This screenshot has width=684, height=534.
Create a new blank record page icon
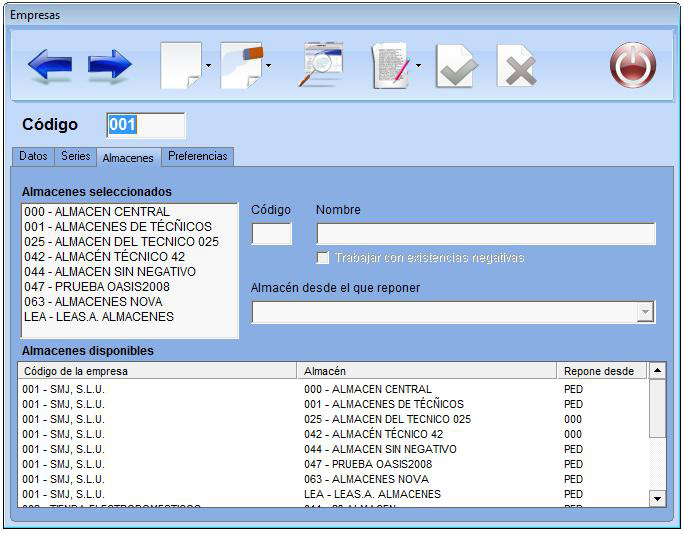click(x=181, y=65)
